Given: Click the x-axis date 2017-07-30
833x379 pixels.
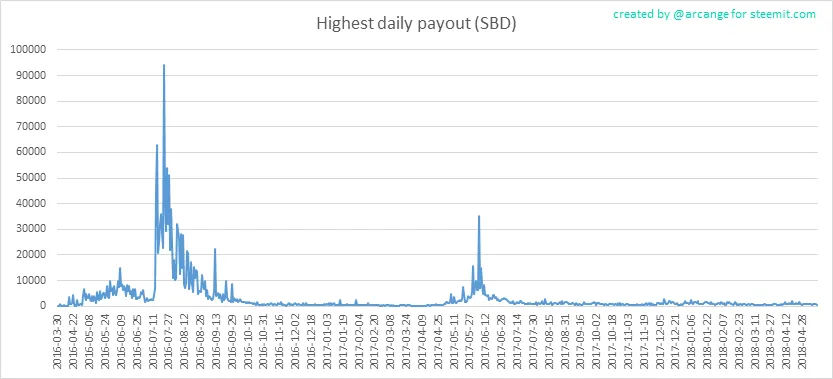Looking at the screenshot, I should pyautogui.click(x=532, y=341).
